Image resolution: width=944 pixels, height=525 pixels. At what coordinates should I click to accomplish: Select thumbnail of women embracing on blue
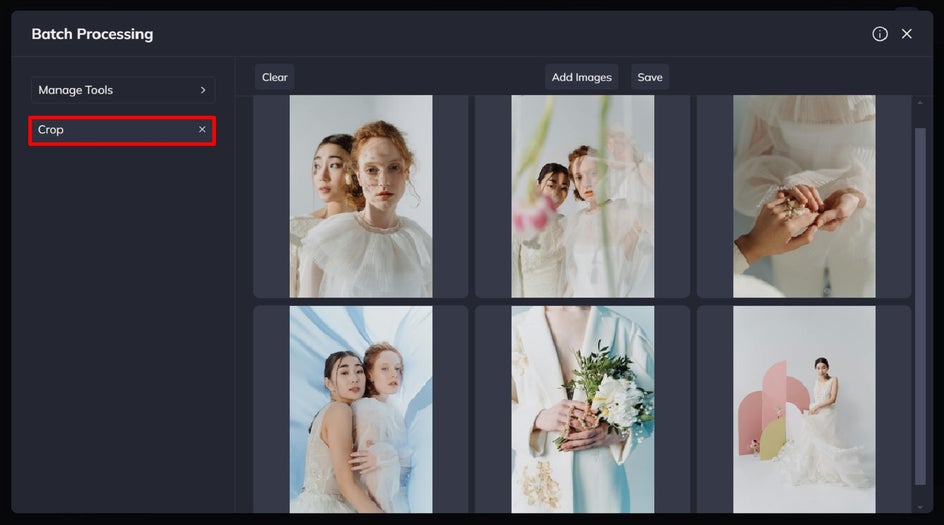[361, 409]
